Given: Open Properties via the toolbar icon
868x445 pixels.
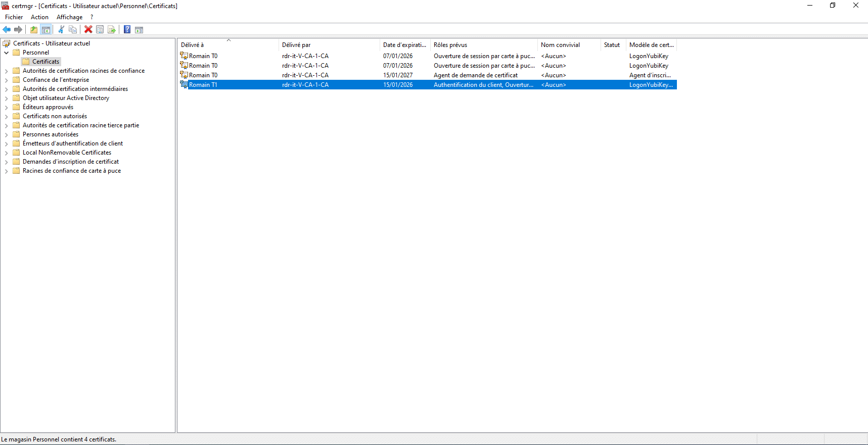Looking at the screenshot, I should click(x=100, y=30).
